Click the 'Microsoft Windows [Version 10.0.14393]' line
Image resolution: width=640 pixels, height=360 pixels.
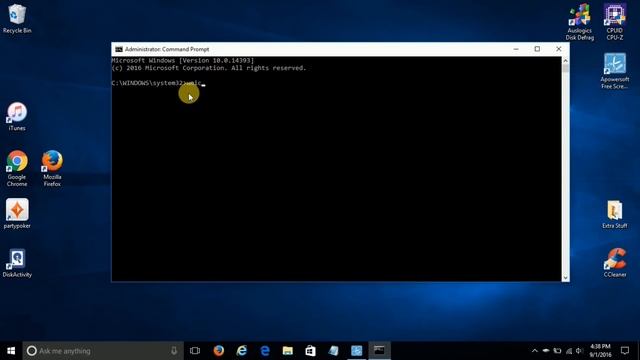pos(183,60)
